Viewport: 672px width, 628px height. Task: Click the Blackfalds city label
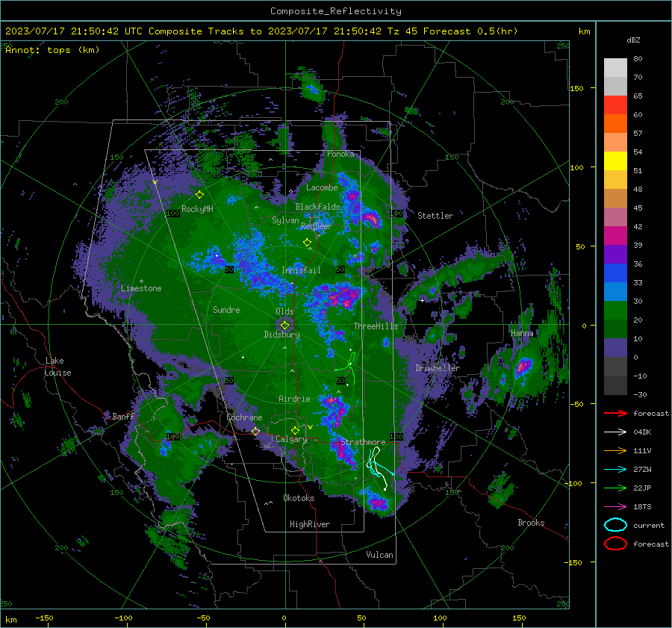pos(317,207)
